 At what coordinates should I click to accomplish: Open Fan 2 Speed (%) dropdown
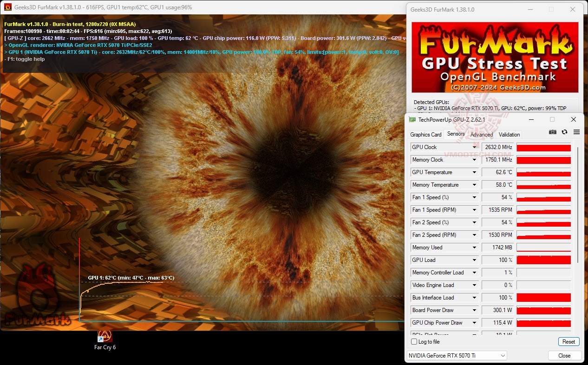coord(474,222)
